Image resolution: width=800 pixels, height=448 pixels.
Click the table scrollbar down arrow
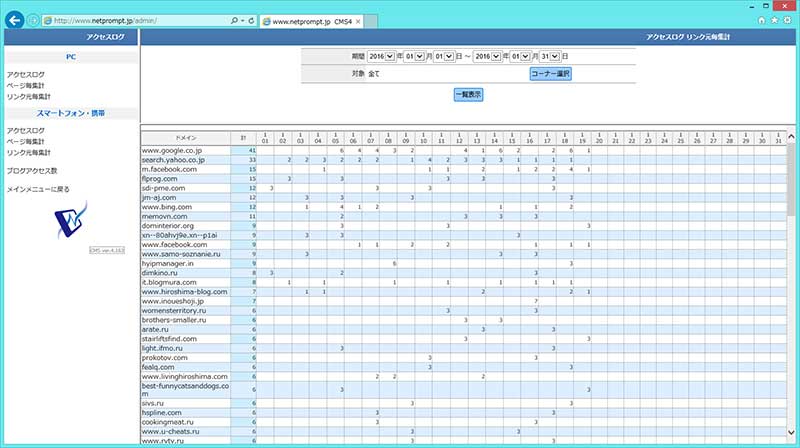coord(791,433)
